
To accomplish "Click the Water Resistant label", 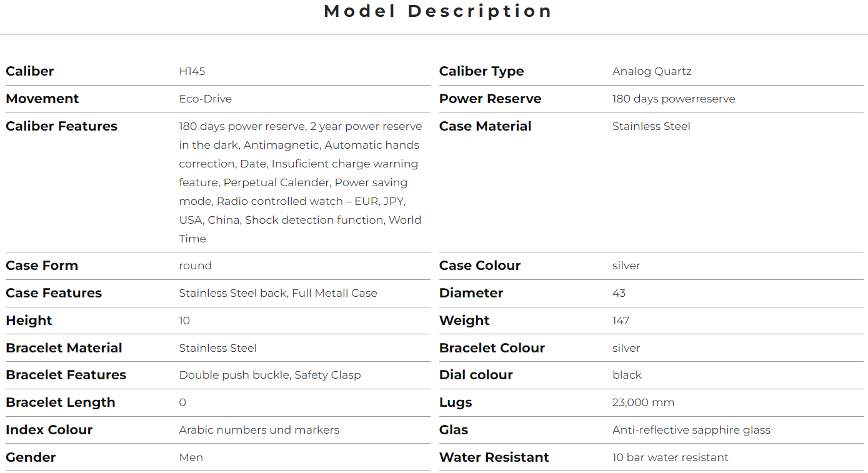I will tap(494, 457).
